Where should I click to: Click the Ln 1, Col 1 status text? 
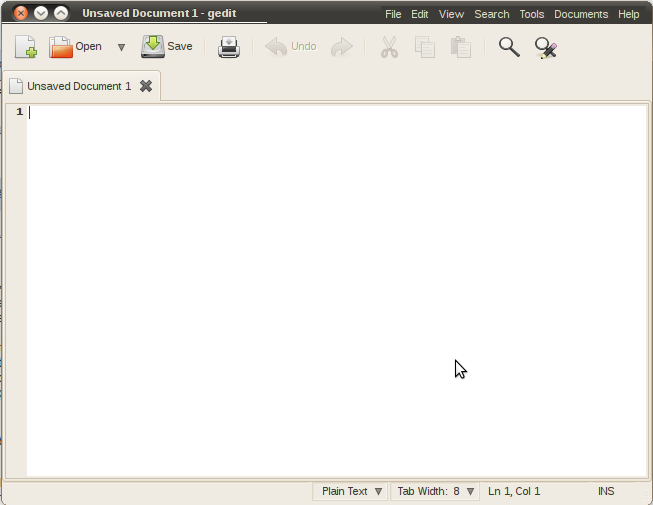[x=514, y=491]
